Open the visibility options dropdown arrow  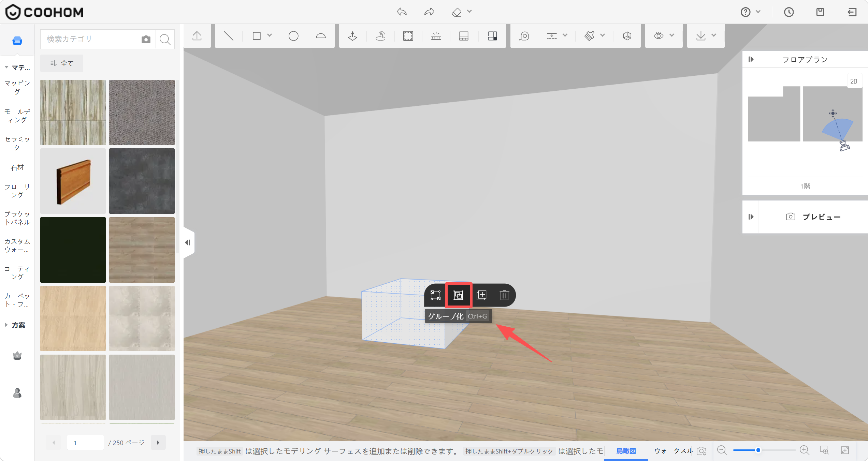[x=672, y=35]
